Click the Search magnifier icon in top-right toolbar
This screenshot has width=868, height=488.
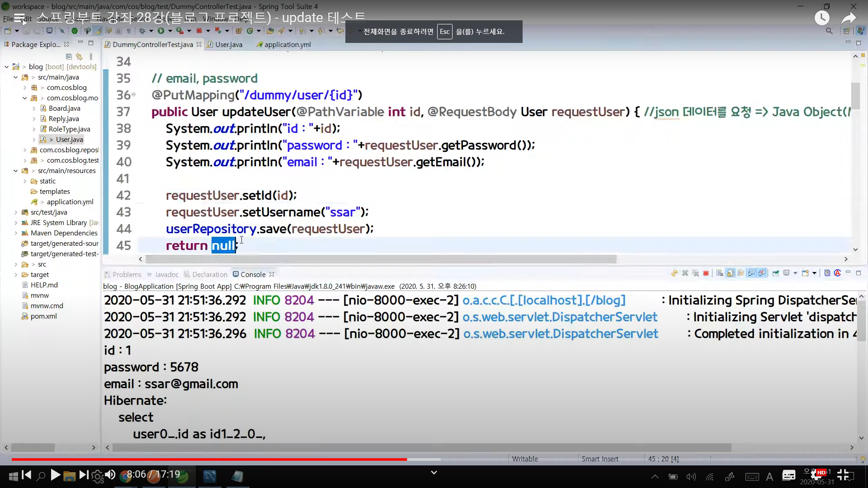coord(829,31)
